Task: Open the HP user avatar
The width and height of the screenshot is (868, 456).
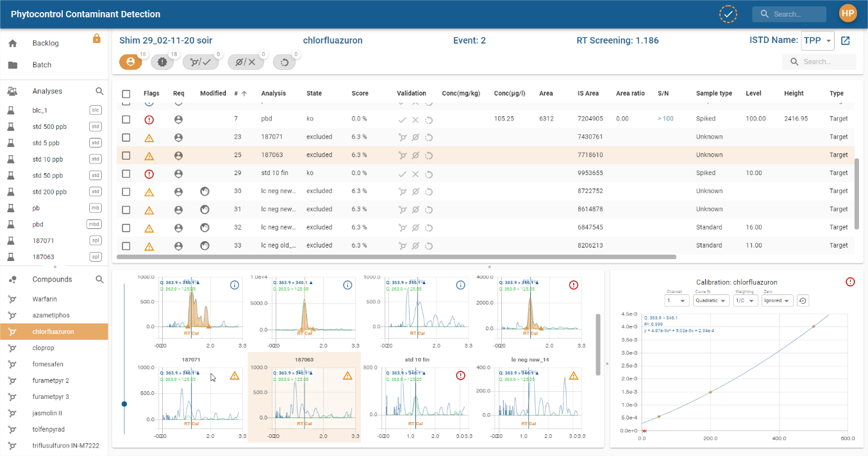Action: point(847,13)
